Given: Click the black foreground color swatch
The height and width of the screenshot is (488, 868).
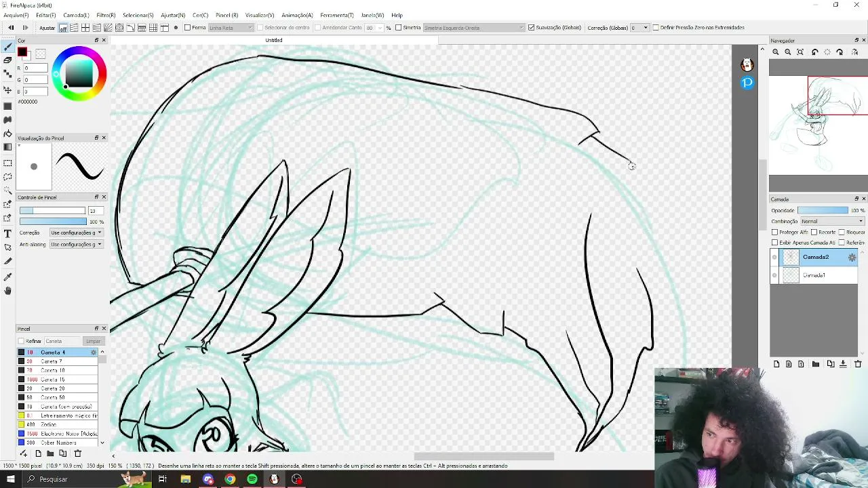Looking at the screenshot, I should 22,52.
